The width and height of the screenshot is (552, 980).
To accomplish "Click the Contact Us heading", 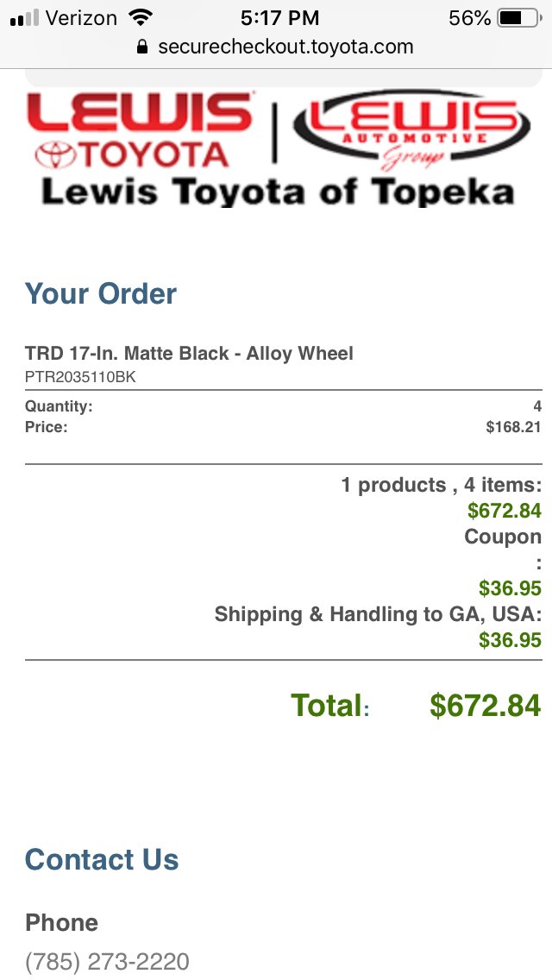I will [102, 859].
